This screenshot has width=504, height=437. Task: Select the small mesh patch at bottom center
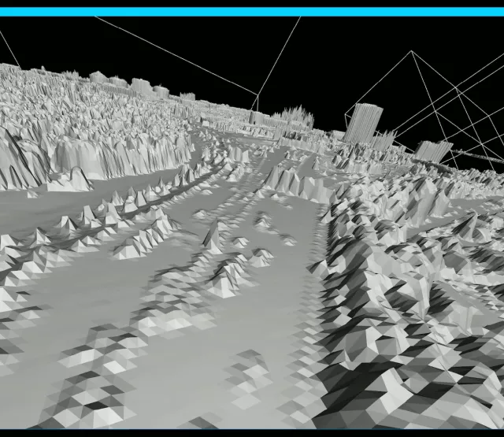pyautogui.click(x=252, y=378)
